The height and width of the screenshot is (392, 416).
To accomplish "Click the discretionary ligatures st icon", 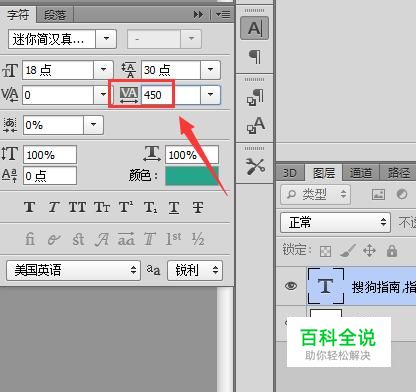I will coord(78,239).
